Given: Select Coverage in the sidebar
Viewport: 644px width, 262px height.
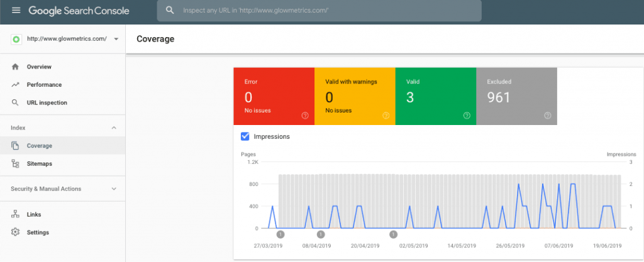Looking at the screenshot, I should tap(62, 146).
